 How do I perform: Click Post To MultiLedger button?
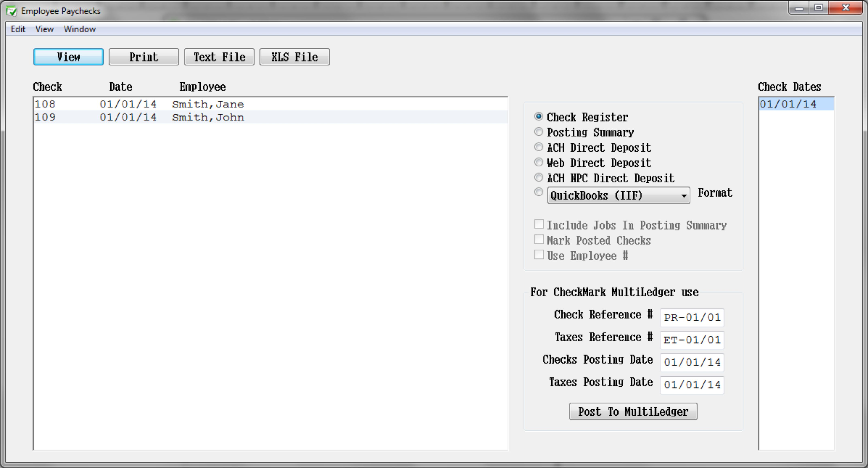click(x=633, y=411)
